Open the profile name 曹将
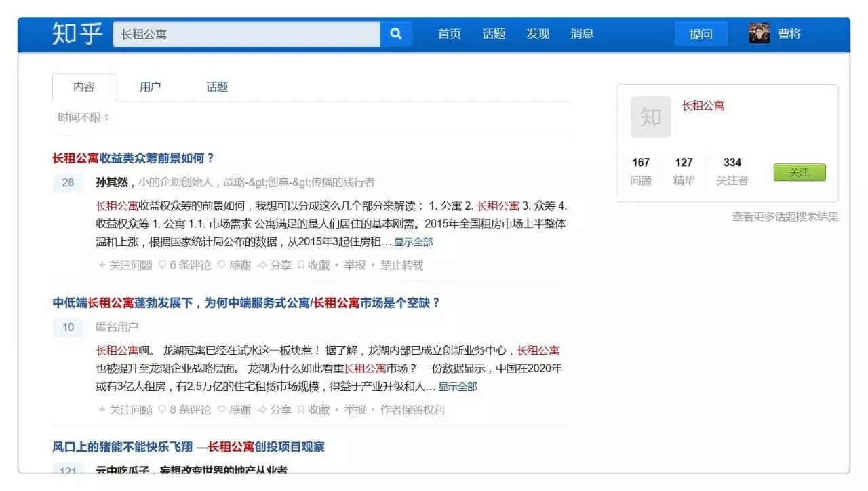 point(789,34)
